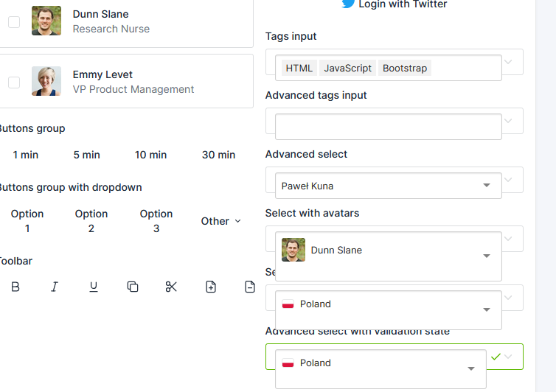Image resolution: width=556 pixels, height=392 pixels.
Task: Tick the Emmy Levet checkbox
Action: (14, 82)
